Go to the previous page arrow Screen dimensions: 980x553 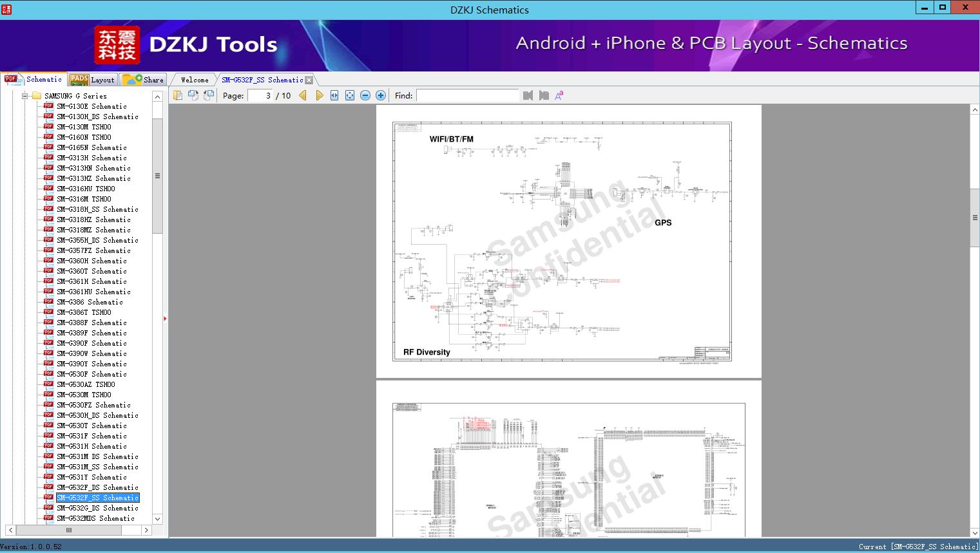click(x=303, y=95)
